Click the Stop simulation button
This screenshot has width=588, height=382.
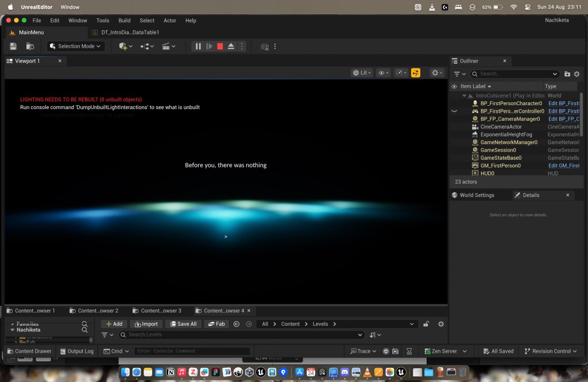coord(220,47)
